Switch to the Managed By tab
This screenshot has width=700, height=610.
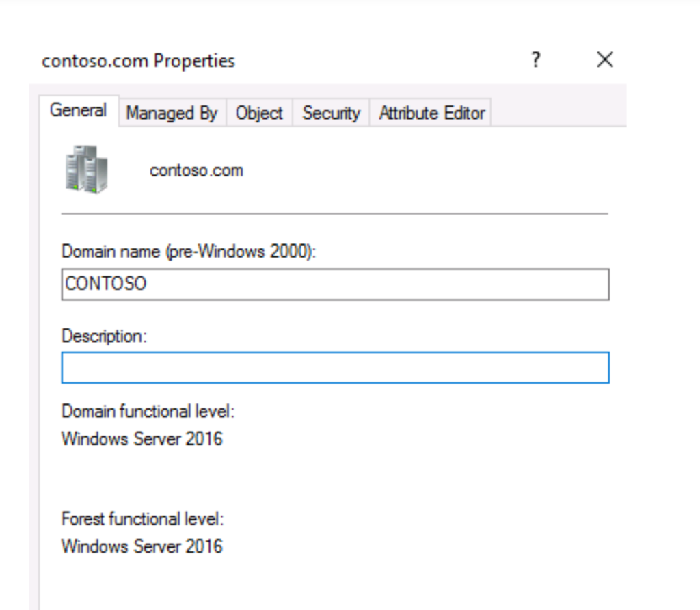pyautogui.click(x=172, y=114)
